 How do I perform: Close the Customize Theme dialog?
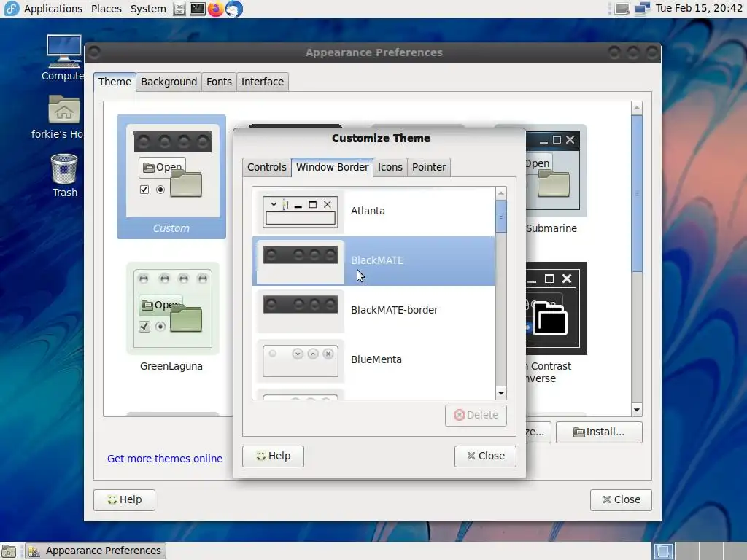pyautogui.click(x=485, y=456)
